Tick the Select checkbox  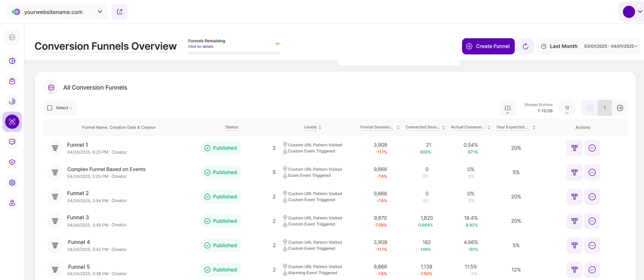click(x=50, y=108)
